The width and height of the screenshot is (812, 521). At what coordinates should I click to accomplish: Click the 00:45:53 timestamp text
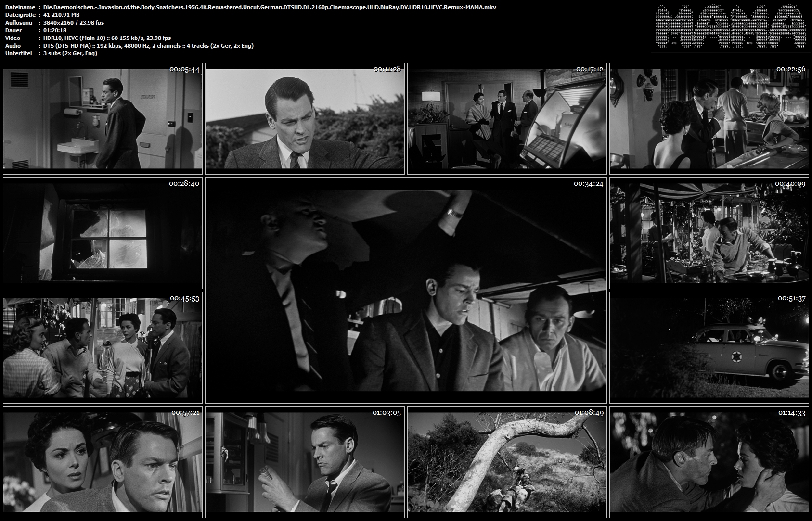tap(185, 298)
